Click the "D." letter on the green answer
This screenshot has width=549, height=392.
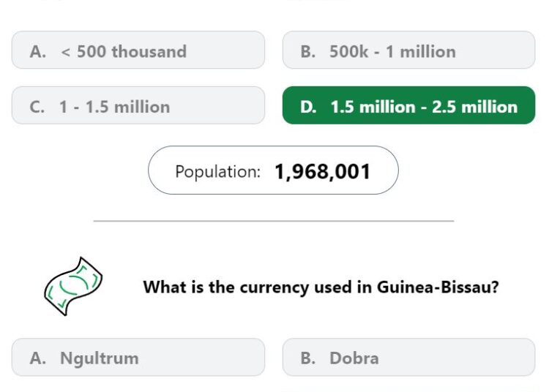(308, 107)
